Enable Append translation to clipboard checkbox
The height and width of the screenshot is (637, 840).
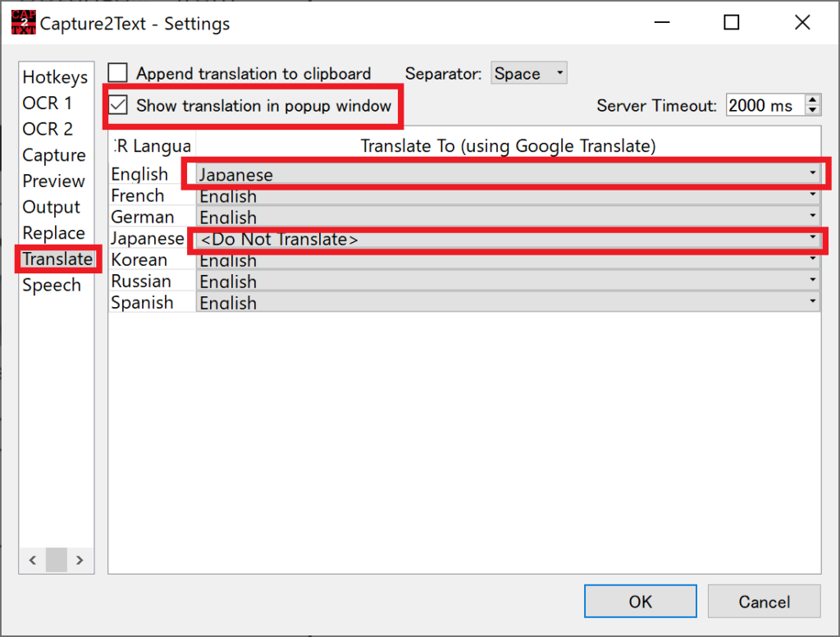118,73
